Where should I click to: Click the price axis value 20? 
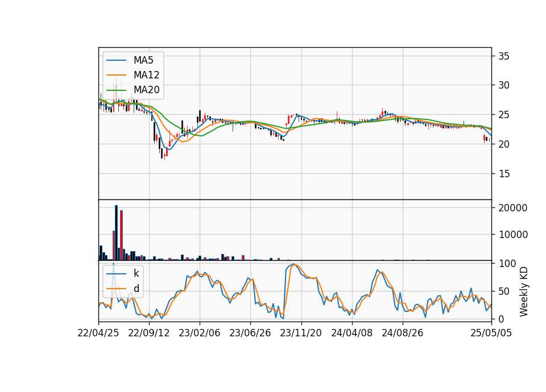[503, 144]
